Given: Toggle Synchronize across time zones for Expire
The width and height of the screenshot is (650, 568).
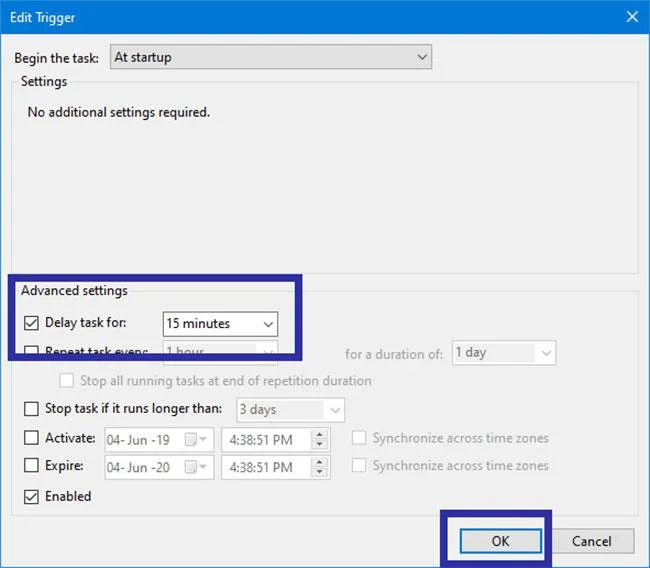Looking at the screenshot, I should (x=359, y=465).
